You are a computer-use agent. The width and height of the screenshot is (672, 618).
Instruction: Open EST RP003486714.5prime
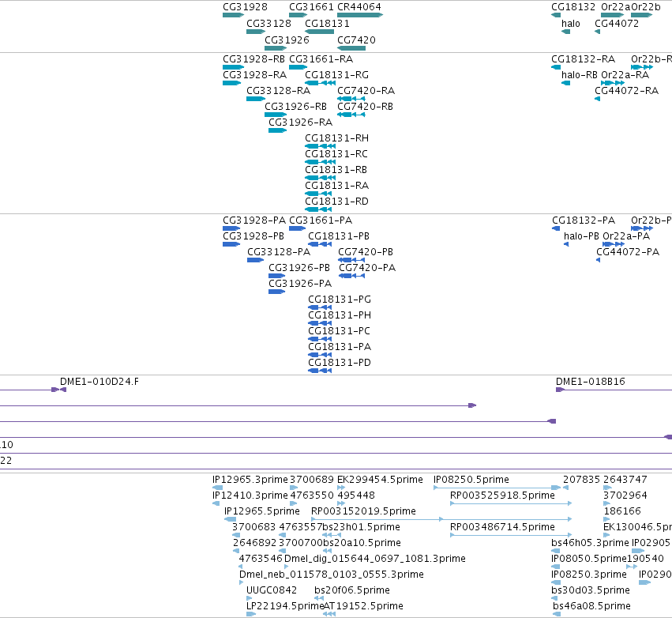pyautogui.click(x=511, y=535)
